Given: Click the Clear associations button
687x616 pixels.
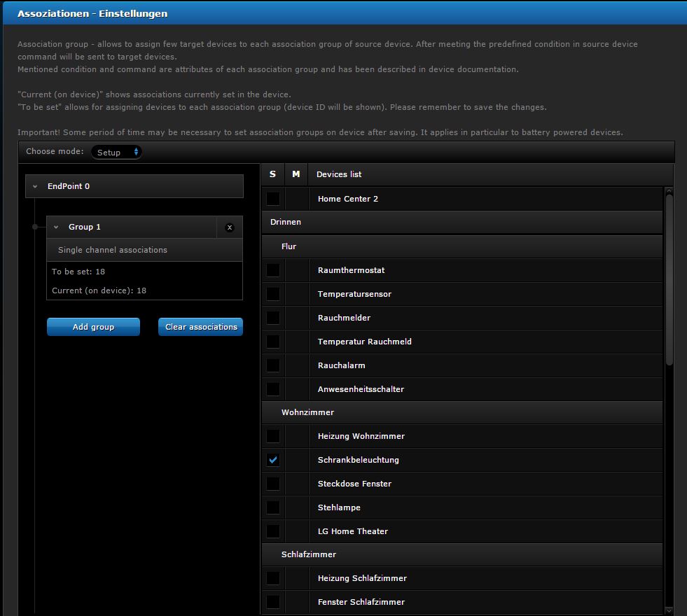Looking at the screenshot, I should [200, 326].
